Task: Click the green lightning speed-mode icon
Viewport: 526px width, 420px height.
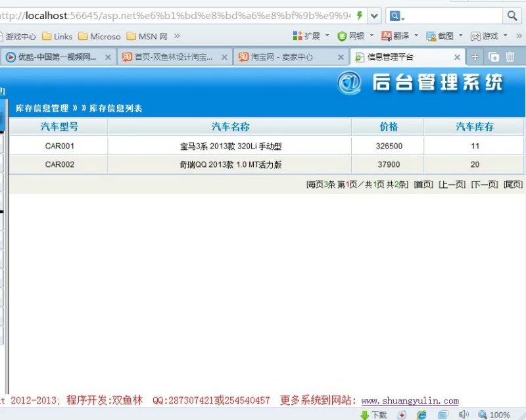Action: (360, 15)
